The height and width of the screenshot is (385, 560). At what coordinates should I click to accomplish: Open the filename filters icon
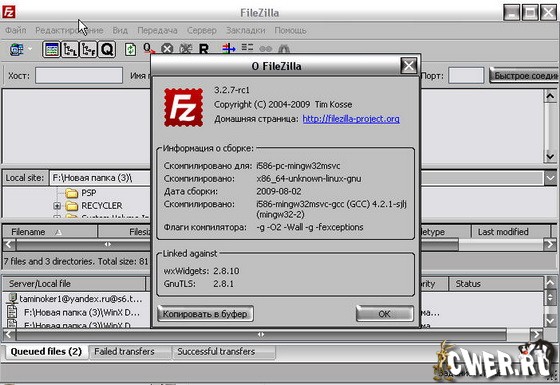tap(229, 48)
